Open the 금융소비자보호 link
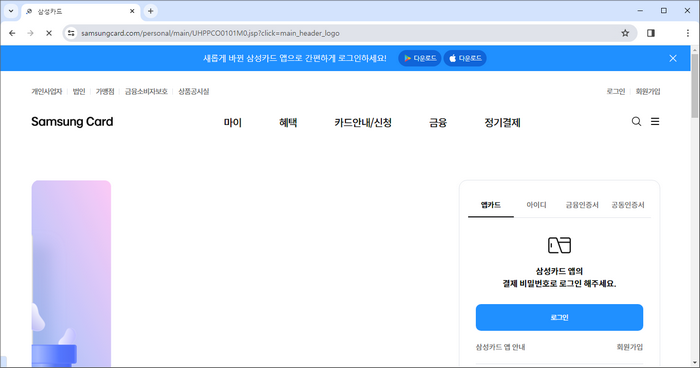Viewport: 700px width, 368px height. tap(146, 92)
